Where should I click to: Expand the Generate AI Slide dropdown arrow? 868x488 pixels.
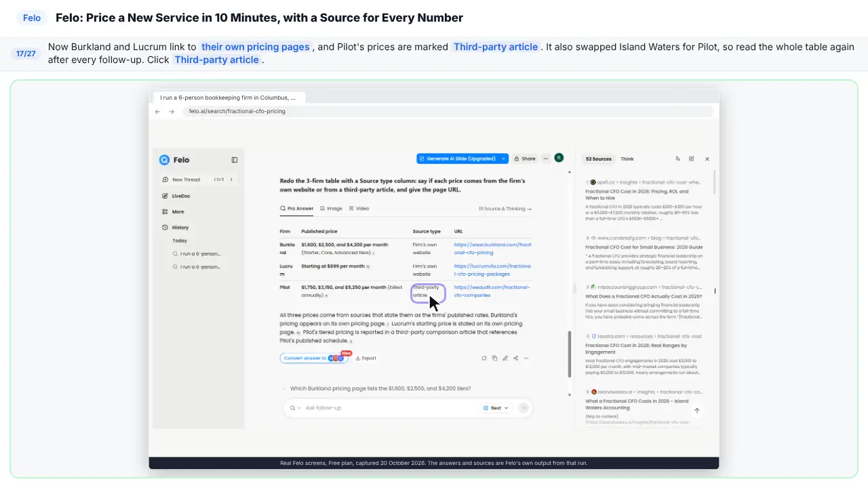pos(504,159)
